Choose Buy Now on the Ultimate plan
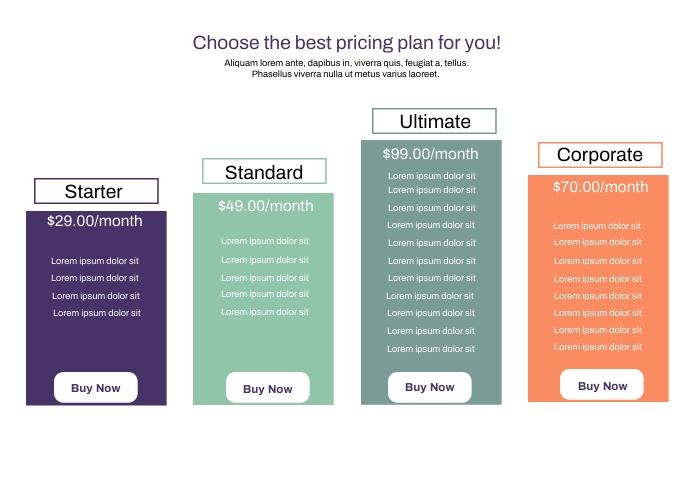This screenshot has height=489, width=693. [x=429, y=387]
